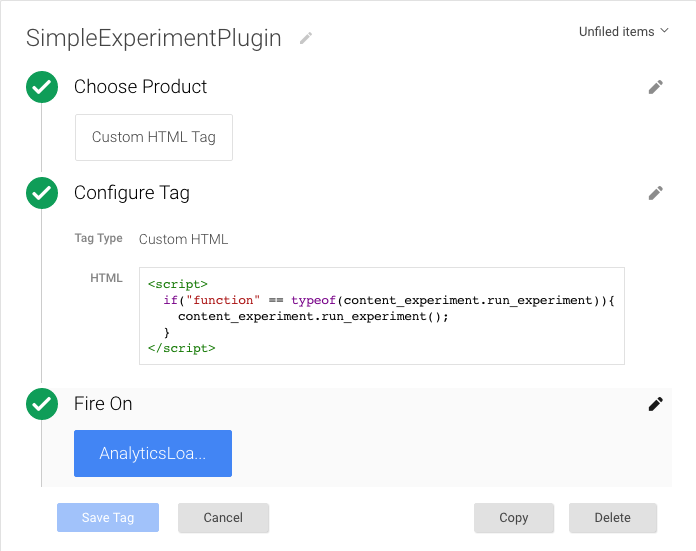Click the Save Tag button

[x=108, y=517]
